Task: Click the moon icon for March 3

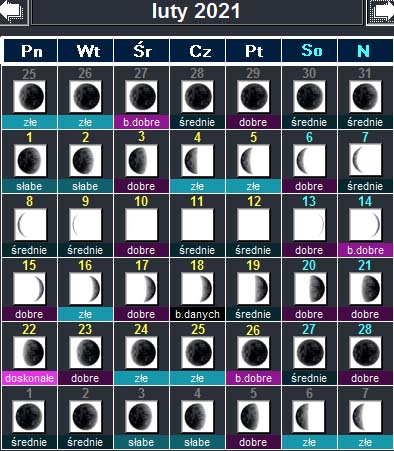Action: coord(142,417)
